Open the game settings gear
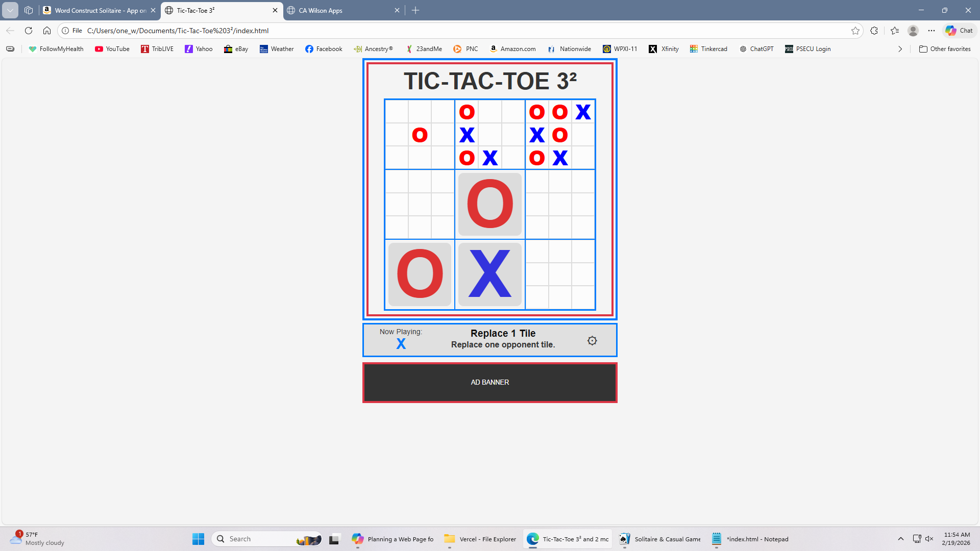The image size is (980, 551). pyautogui.click(x=592, y=340)
